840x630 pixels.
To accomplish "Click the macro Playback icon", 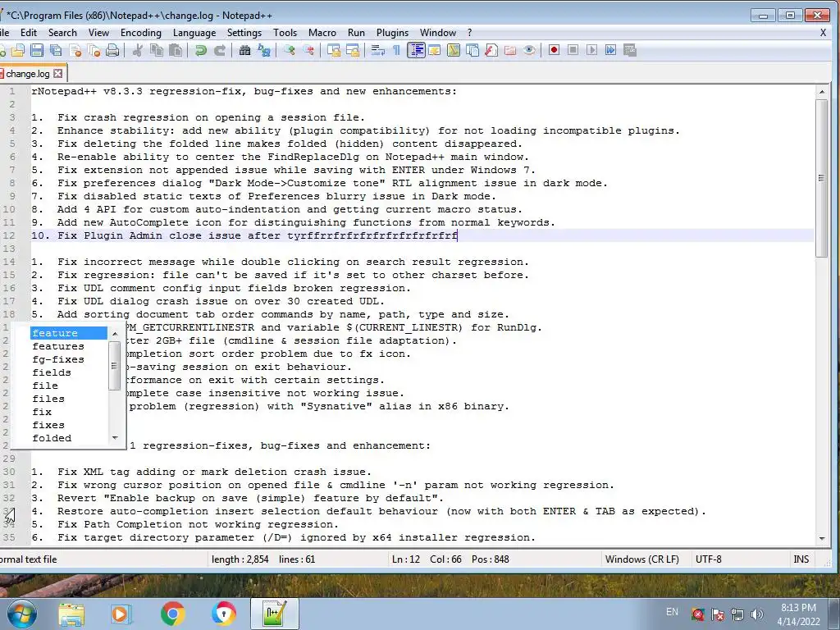I will click(592, 50).
